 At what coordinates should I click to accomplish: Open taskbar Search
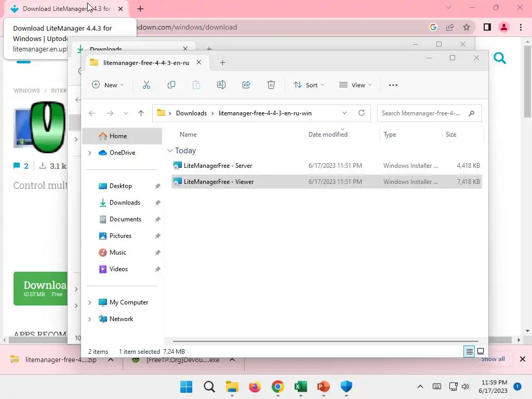click(209, 387)
